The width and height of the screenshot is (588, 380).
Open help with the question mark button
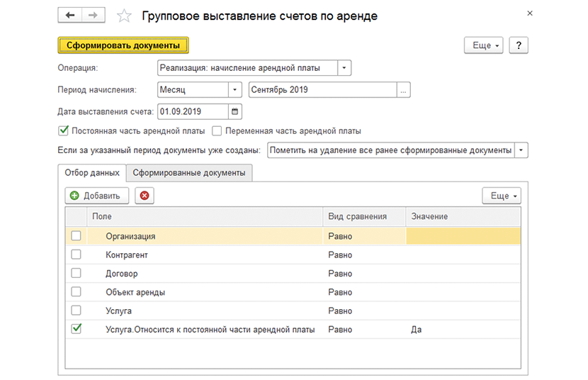point(519,45)
